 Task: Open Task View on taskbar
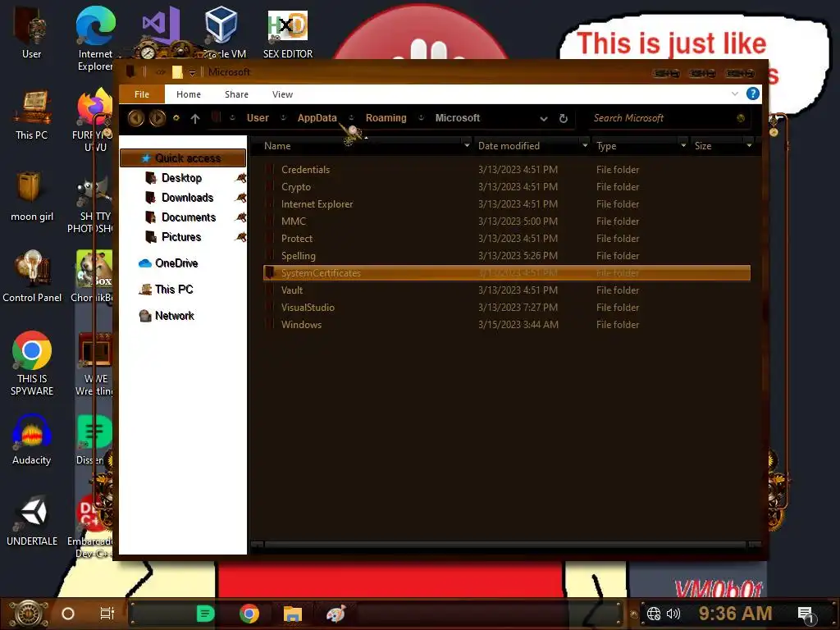107,614
